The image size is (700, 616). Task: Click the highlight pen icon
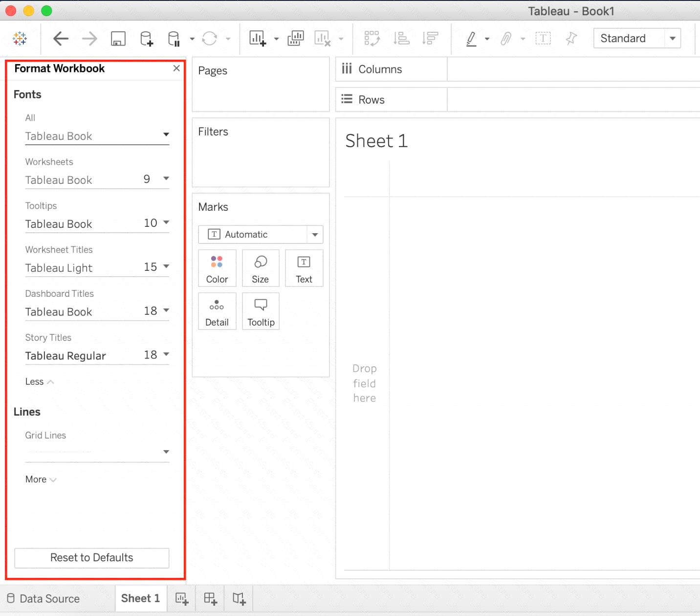click(471, 38)
